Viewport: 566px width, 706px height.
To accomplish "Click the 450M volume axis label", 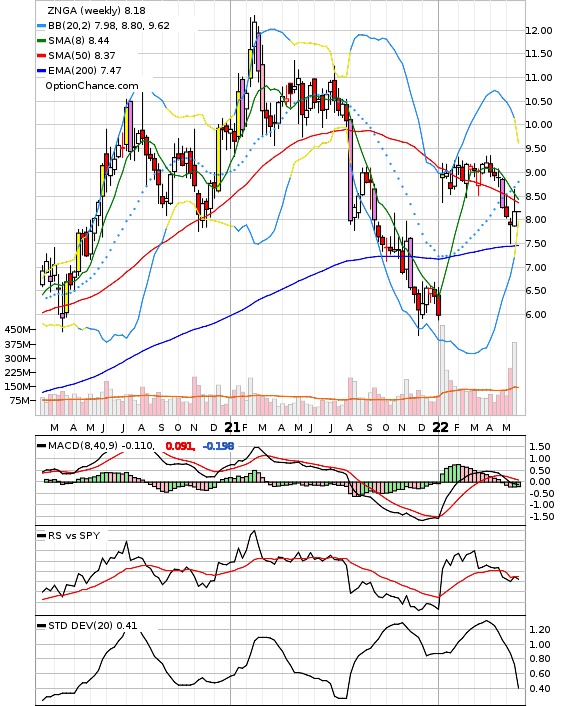I will [x=17, y=330].
